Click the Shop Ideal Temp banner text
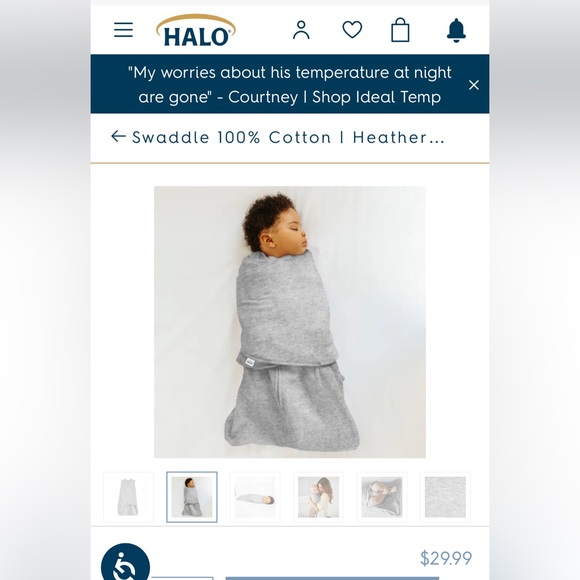The height and width of the screenshot is (580, 580). coord(377,97)
